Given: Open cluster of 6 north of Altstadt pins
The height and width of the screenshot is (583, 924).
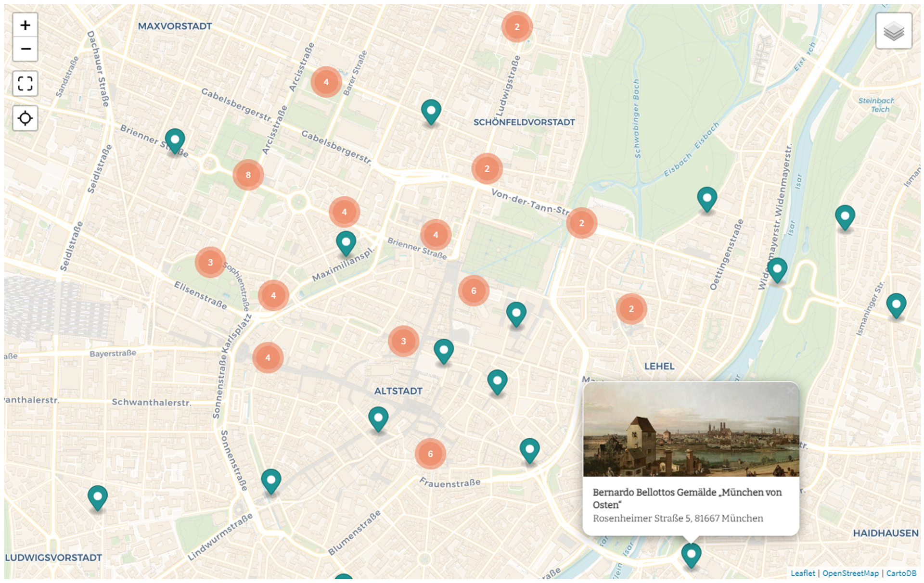Looking at the screenshot, I should point(474,291).
